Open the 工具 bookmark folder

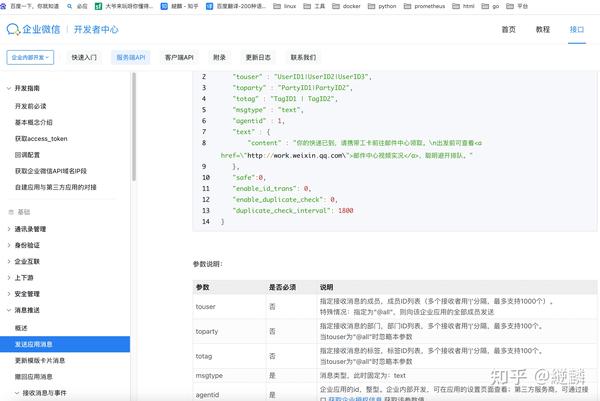314,6
